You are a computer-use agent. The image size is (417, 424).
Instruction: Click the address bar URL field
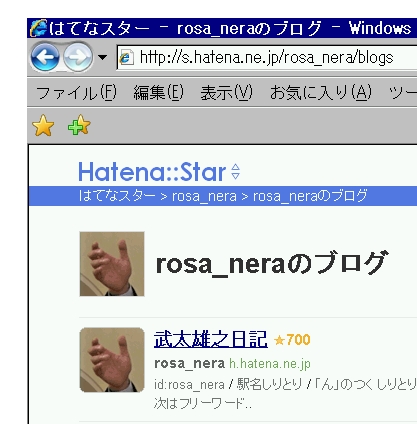pyautogui.click(x=267, y=57)
